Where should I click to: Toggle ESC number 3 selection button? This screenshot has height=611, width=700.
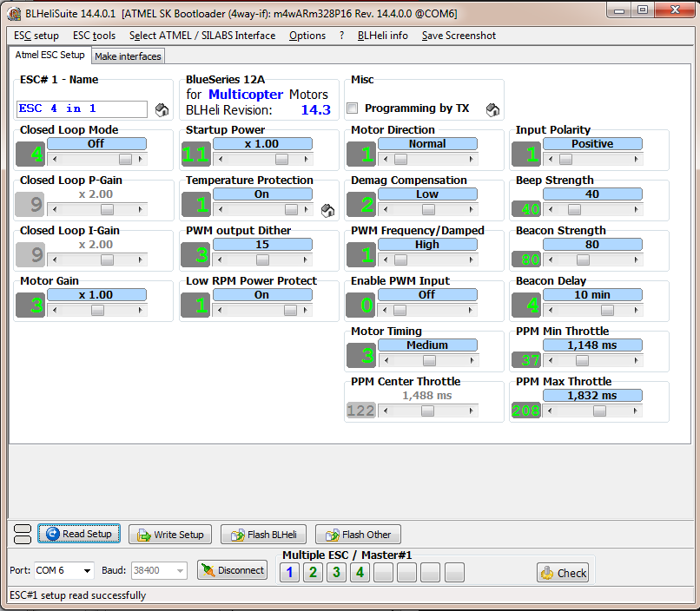tap(336, 572)
